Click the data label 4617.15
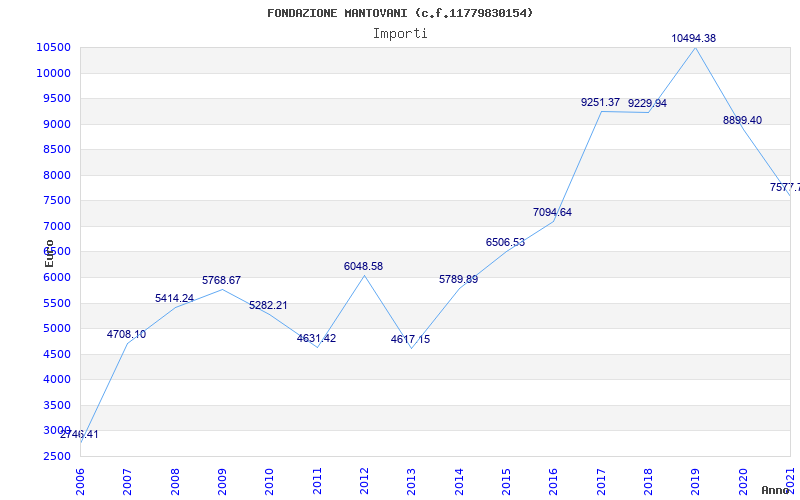 410,339
